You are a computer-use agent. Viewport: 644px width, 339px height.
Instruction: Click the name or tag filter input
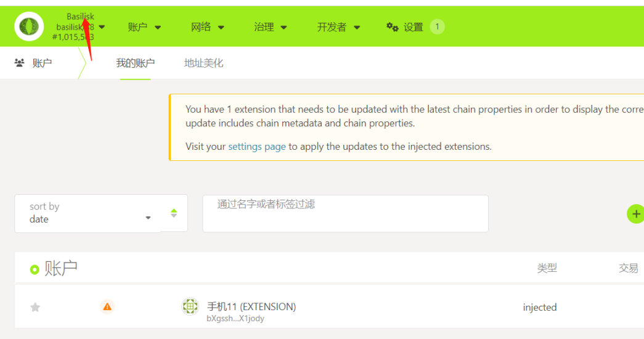pyautogui.click(x=345, y=213)
